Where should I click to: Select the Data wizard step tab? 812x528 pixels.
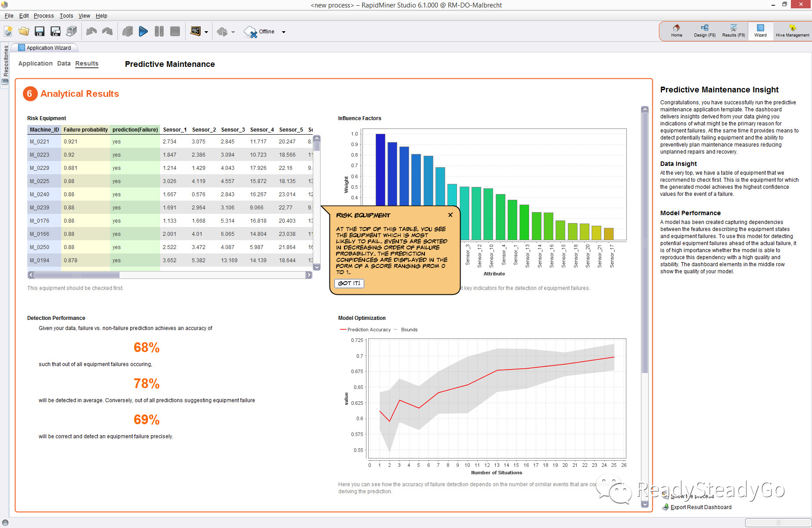tap(64, 63)
